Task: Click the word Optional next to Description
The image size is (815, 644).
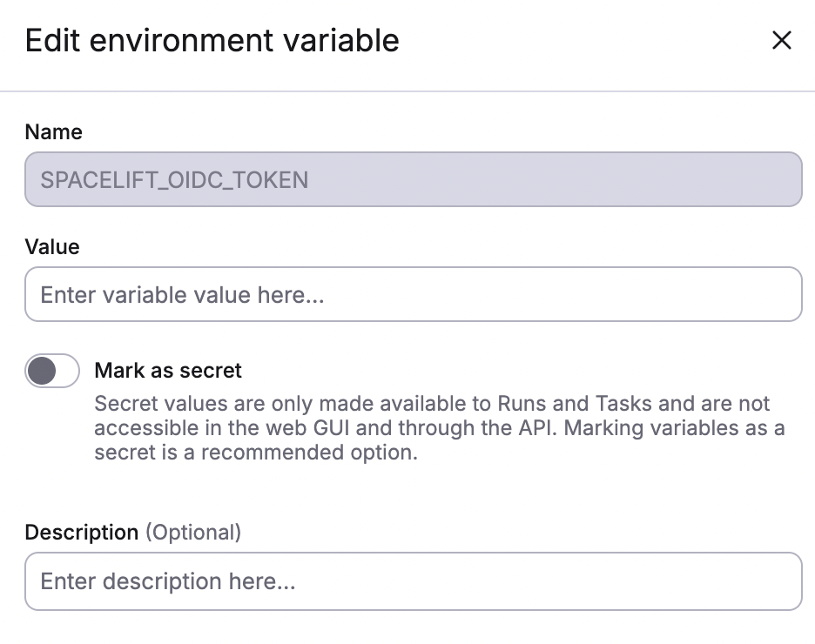Action: coord(192,532)
